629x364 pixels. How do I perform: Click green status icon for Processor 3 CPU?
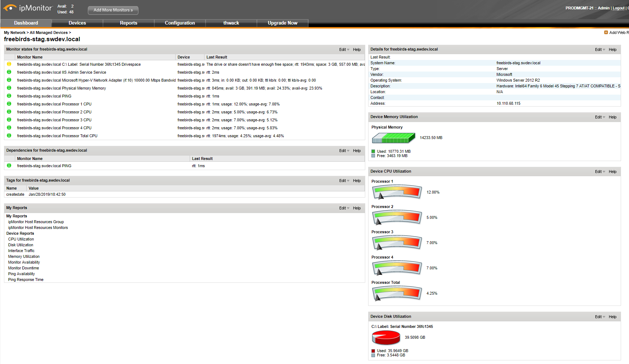pyautogui.click(x=9, y=120)
